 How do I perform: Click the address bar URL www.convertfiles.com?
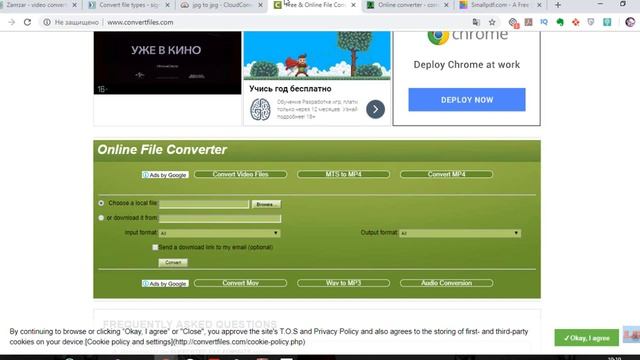pyautogui.click(x=140, y=22)
